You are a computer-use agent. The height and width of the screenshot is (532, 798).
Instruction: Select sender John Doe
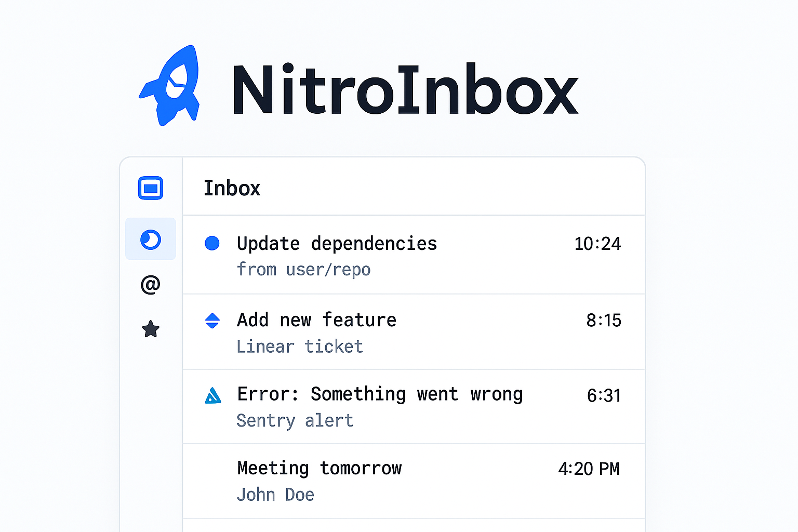click(x=275, y=494)
